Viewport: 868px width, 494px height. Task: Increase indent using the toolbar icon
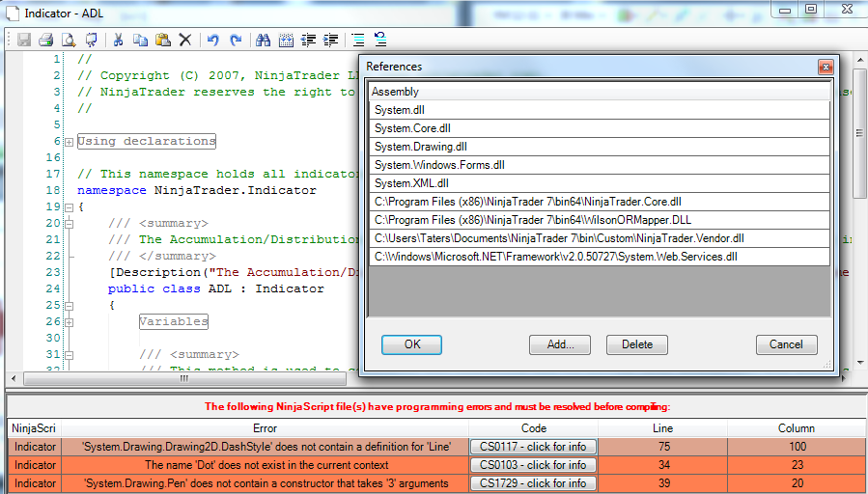pos(331,40)
